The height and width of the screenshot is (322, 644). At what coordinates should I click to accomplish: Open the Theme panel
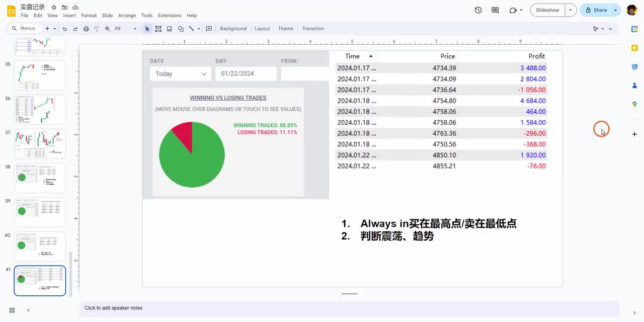[285, 29]
